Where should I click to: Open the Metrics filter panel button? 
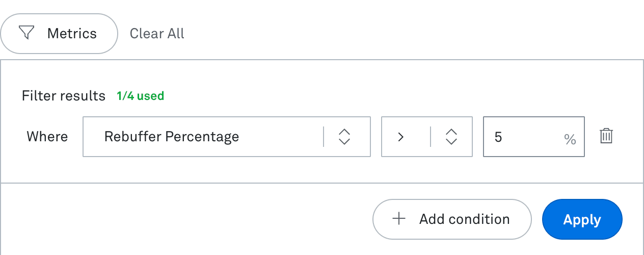click(59, 34)
